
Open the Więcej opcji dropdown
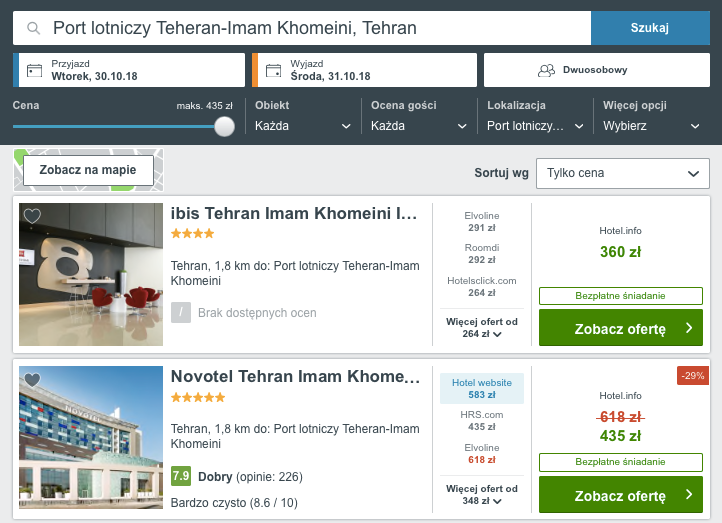652,126
